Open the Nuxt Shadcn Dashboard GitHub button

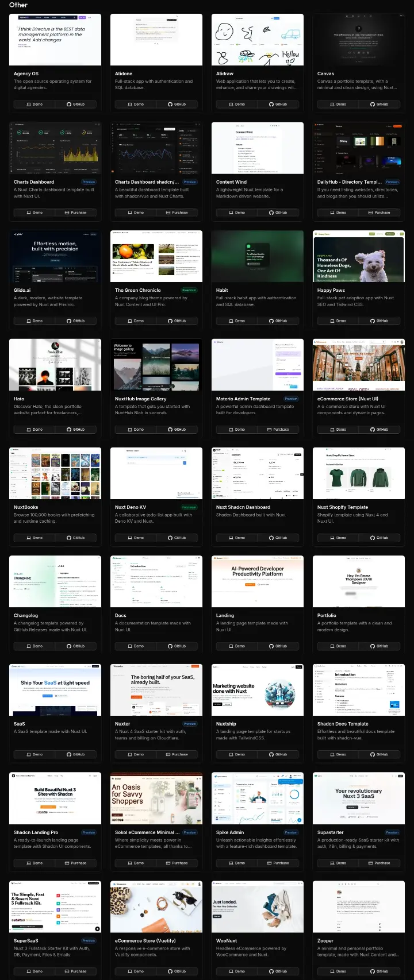278,538
